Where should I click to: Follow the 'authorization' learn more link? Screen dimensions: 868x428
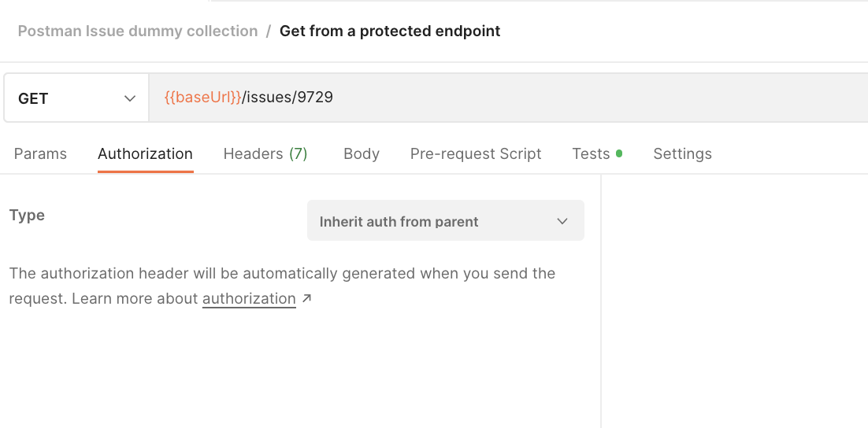coord(249,299)
